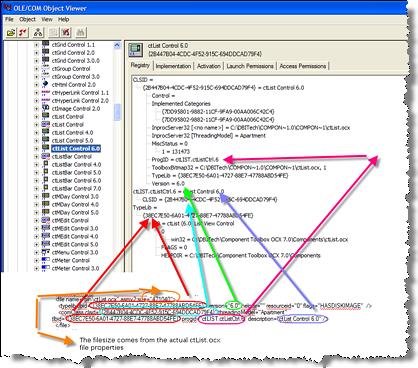Open the File menu

click(9, 19)
